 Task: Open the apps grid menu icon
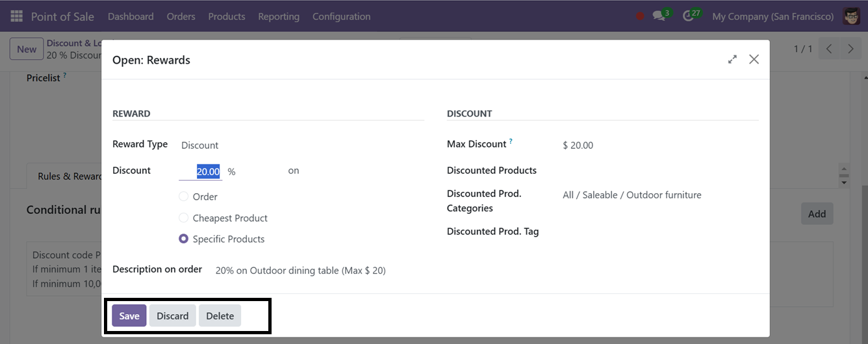pos(16,16)
